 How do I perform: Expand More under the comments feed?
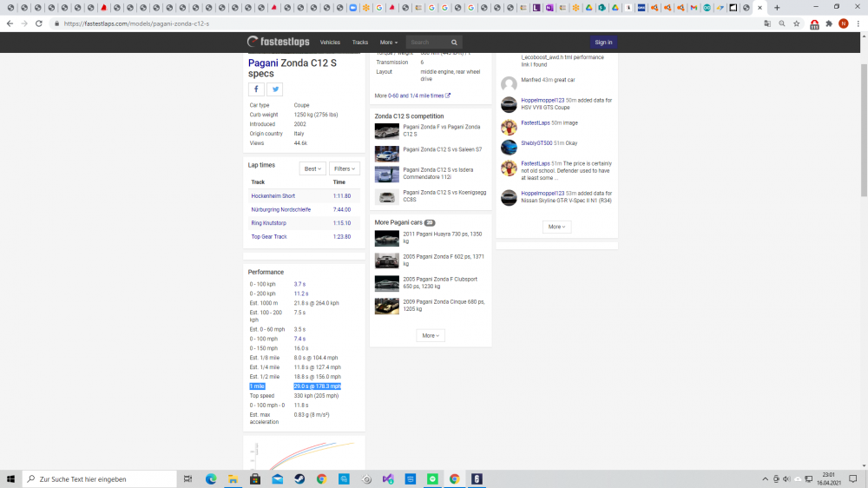[556, 227]
